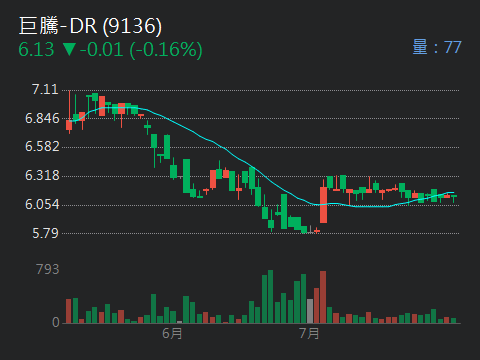
Task: Click the 793 volume axis label
Action: pyautogui.click(x=48, y=269)
